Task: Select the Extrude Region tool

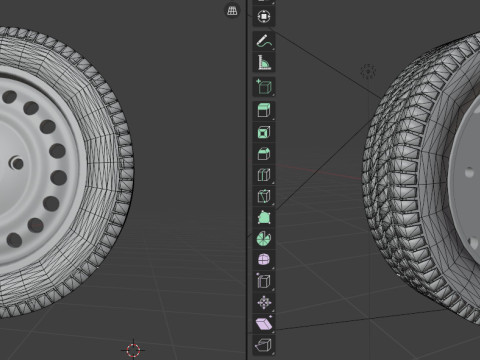Action: click(x=264, y=110)
